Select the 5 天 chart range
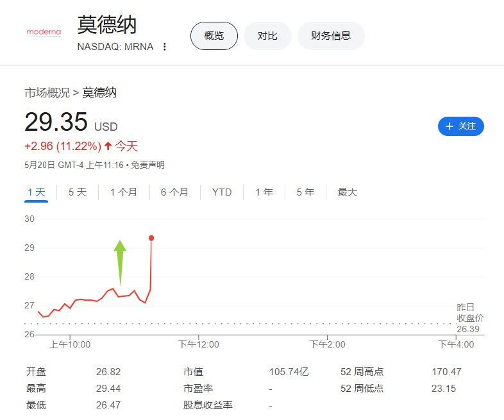The image size is (504, 420). click(78, 192)
